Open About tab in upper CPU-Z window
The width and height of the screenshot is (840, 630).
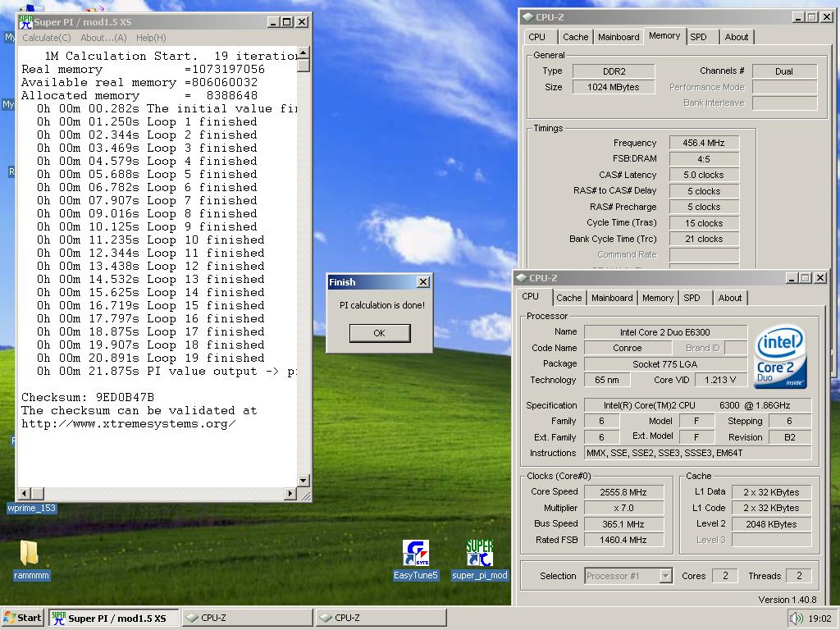(737, 37)
